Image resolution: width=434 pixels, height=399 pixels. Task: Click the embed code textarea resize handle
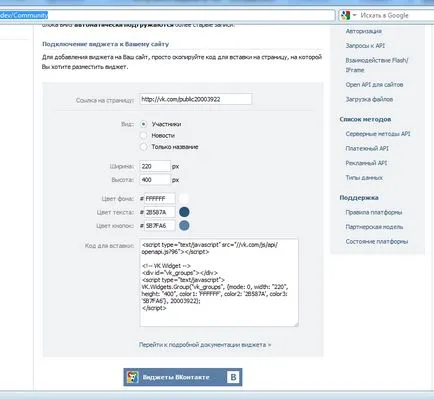[x=296, y=324]
